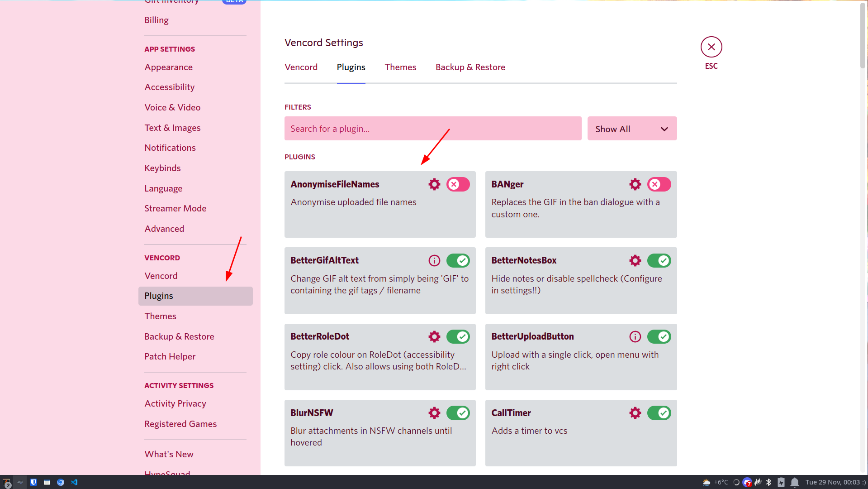Disable the BetterNotesBox plugin
This screenshot has height=489, width=868.
659,260
